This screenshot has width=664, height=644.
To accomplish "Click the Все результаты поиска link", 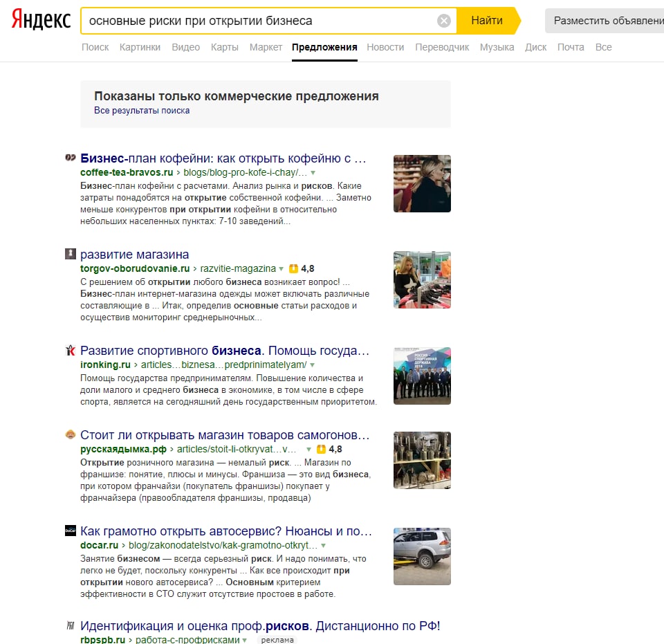I will (x=142, y=111).
